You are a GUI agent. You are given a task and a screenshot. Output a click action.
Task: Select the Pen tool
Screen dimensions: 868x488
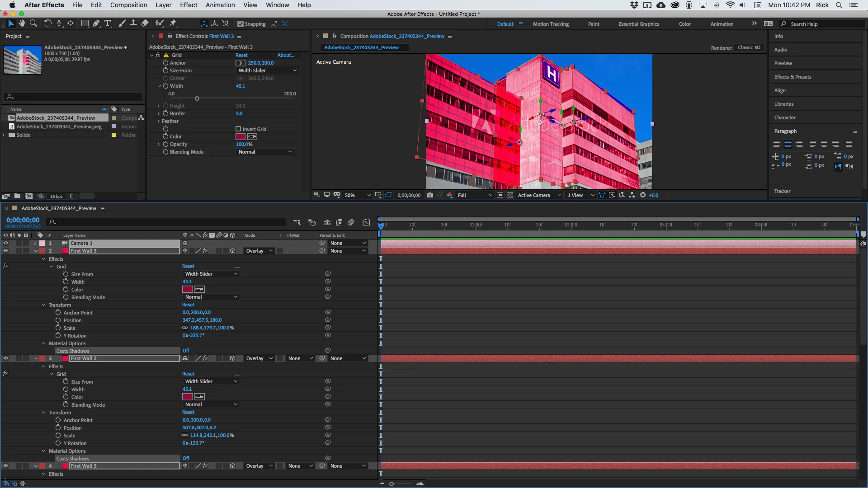click(x=96, y=23)
